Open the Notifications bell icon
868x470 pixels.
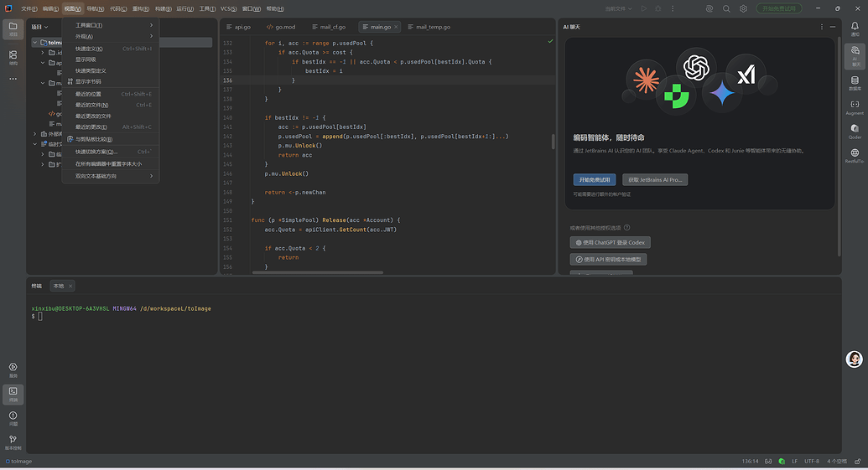click(x=855, y=28)
